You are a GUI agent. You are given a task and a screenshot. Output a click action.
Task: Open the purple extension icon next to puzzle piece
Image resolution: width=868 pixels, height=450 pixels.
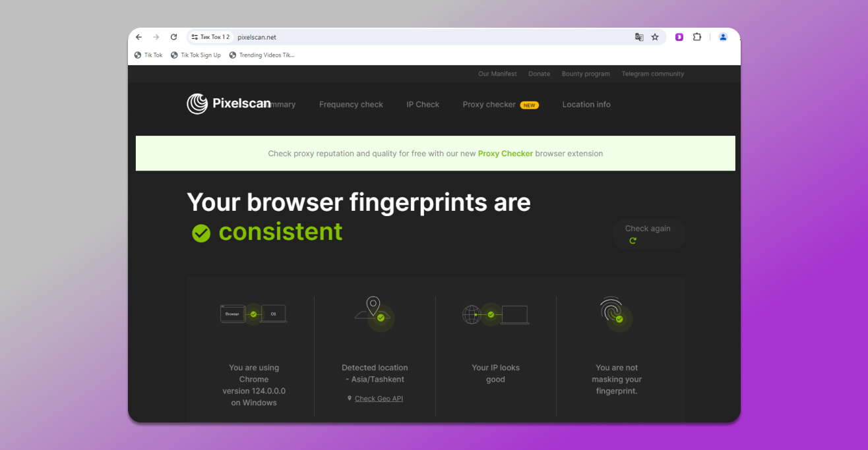click(679, 37)
